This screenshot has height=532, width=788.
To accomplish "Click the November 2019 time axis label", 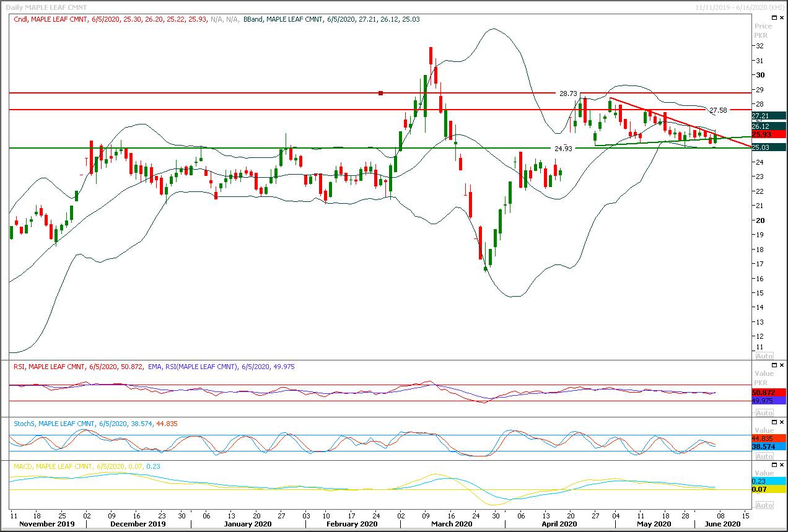I will click(47, 524).
